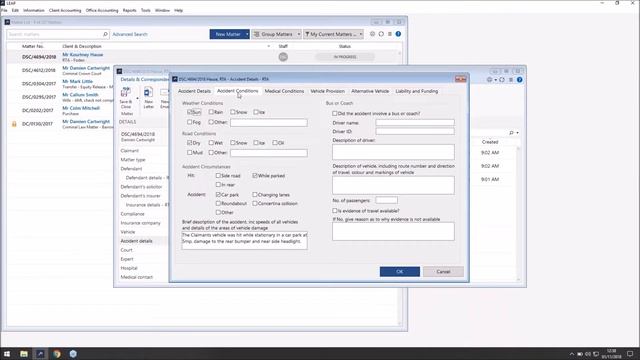The image size is (640, 360).
Task: Click Cancel button in Accident Details dialog
Action: click(x=443, y=272)
